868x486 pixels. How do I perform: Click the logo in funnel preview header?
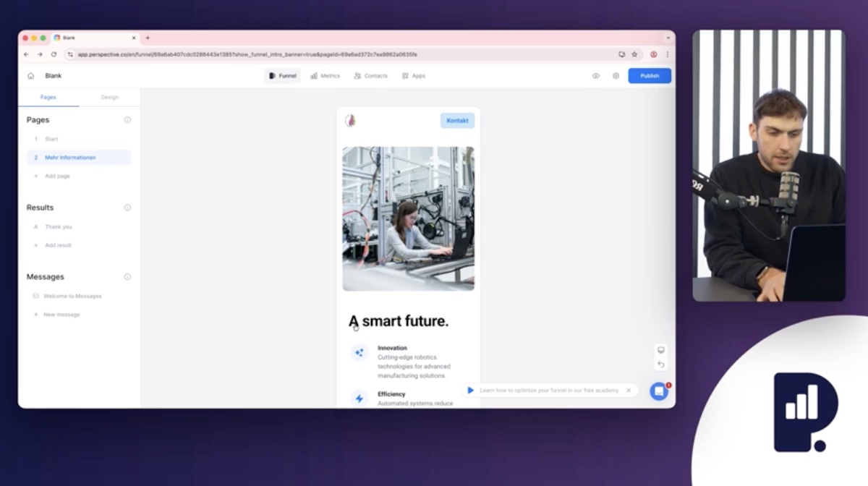point(350,121)
